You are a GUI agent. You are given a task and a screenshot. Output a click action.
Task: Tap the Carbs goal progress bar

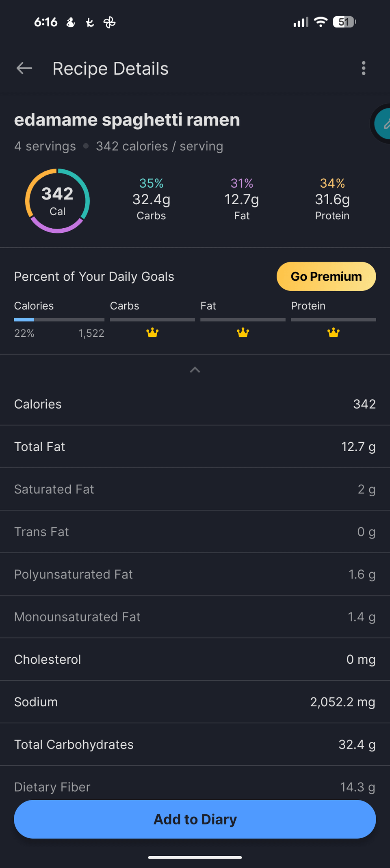[152, 320]
